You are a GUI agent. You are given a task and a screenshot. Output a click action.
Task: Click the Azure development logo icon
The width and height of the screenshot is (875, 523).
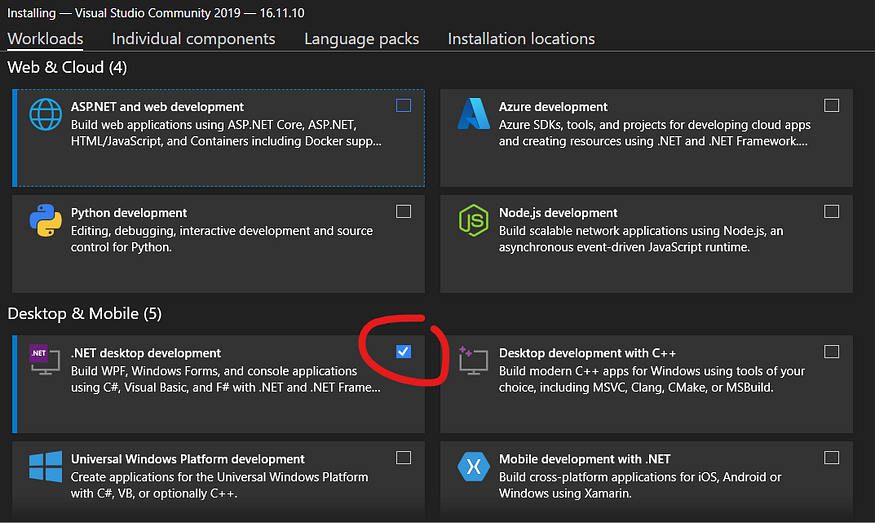473,114
